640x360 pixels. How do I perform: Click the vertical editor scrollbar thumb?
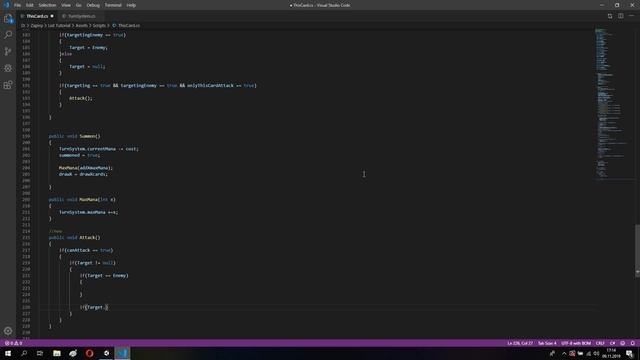tap(638, 251)
